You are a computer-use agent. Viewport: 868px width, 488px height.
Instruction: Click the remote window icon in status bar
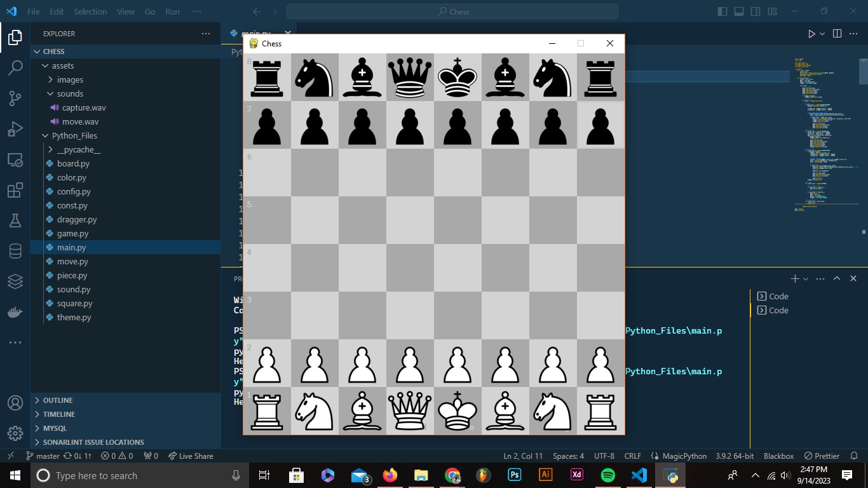click(x=11, y=456)
